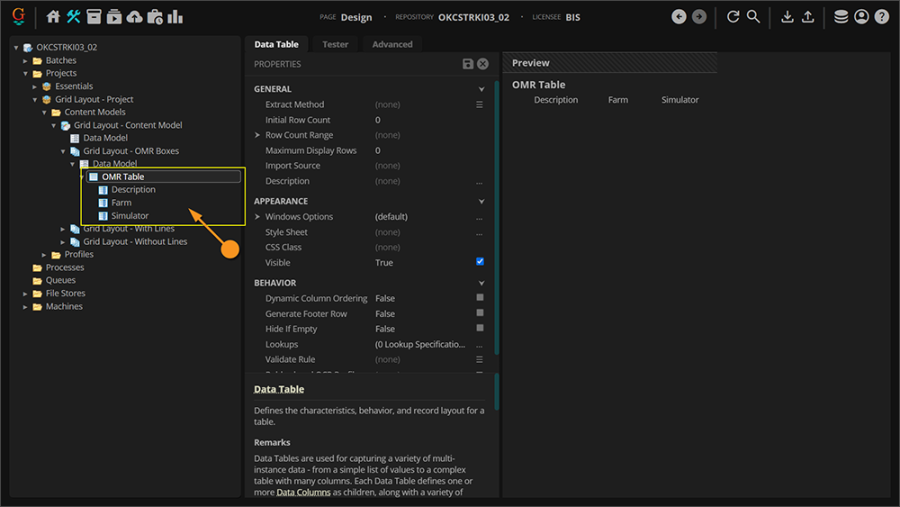Click the refresh icon in top bar
This screenshot has width=900, height=507.
(733, 17)
